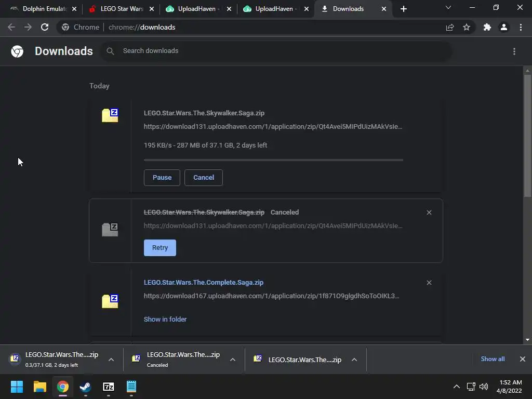Bookmark this page with the star icon
532x399 pixels.
(x=467, y=27)
